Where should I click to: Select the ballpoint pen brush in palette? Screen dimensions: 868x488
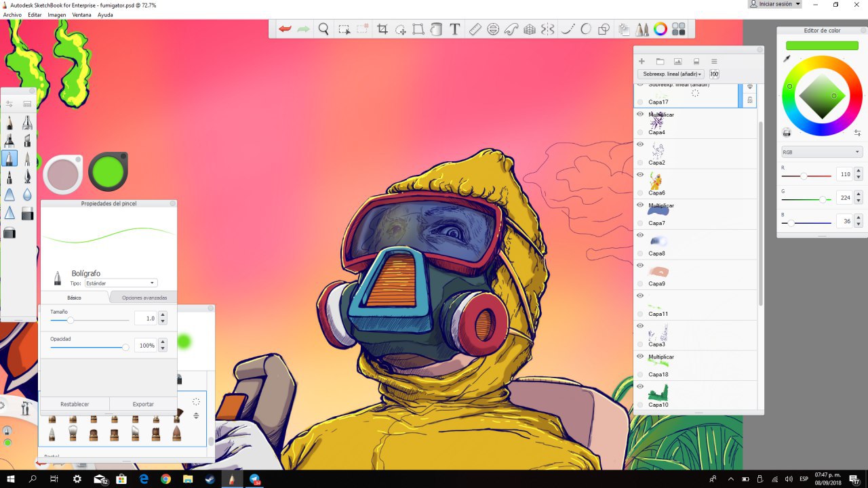pyautogui.click(x=9, y=159)
